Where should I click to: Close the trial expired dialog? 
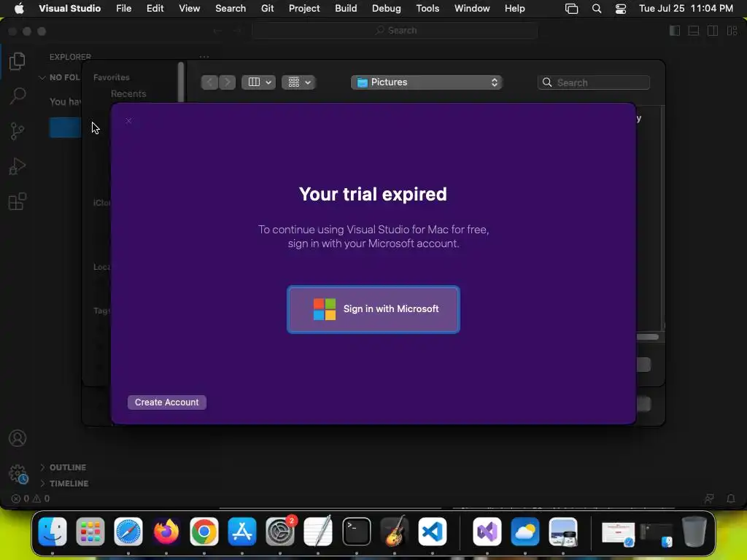(128, 121)
